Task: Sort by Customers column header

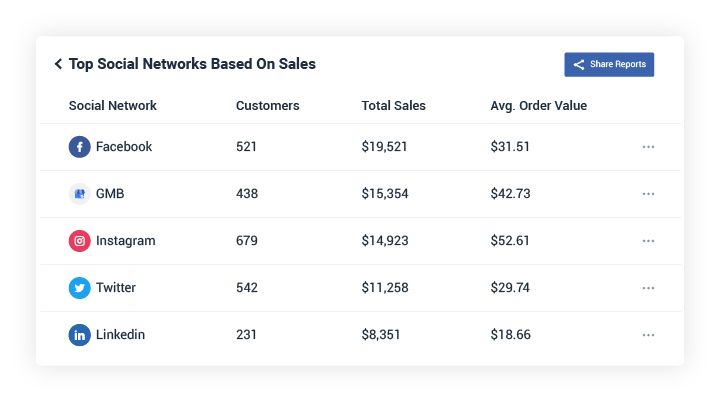Action: (x=267, y=106)
